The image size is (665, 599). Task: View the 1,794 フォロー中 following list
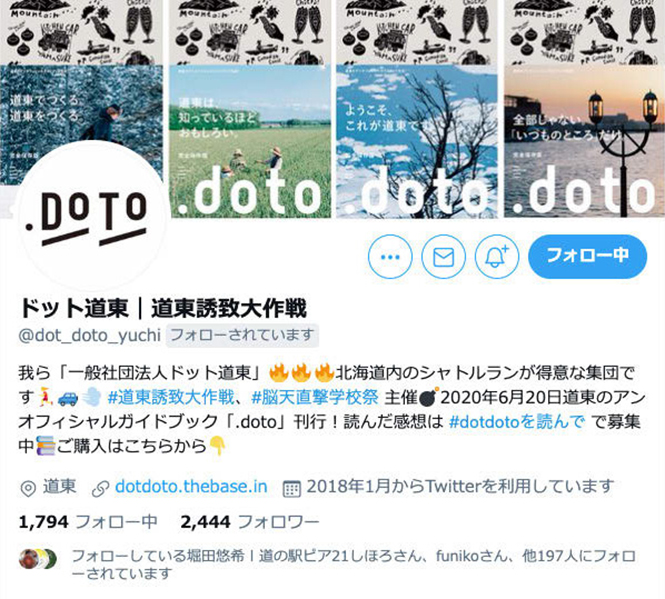[88, 522]
